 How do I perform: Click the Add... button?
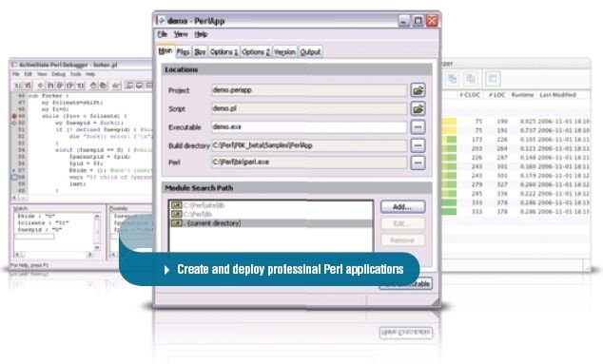pos(402,207)
